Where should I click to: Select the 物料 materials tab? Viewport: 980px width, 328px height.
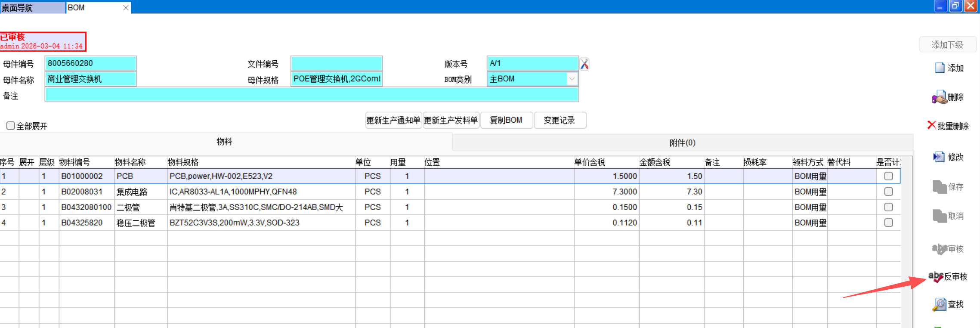[x=224, y=142]
